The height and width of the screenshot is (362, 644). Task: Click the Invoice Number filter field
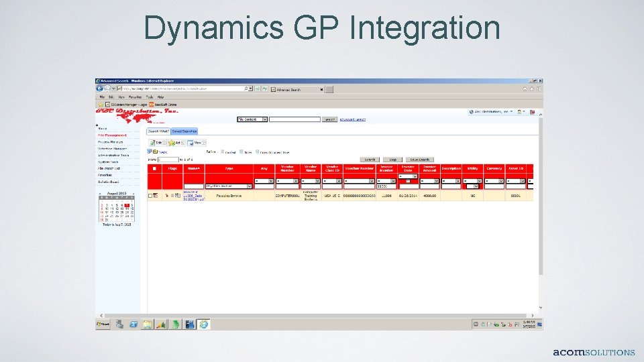point(386,186)
